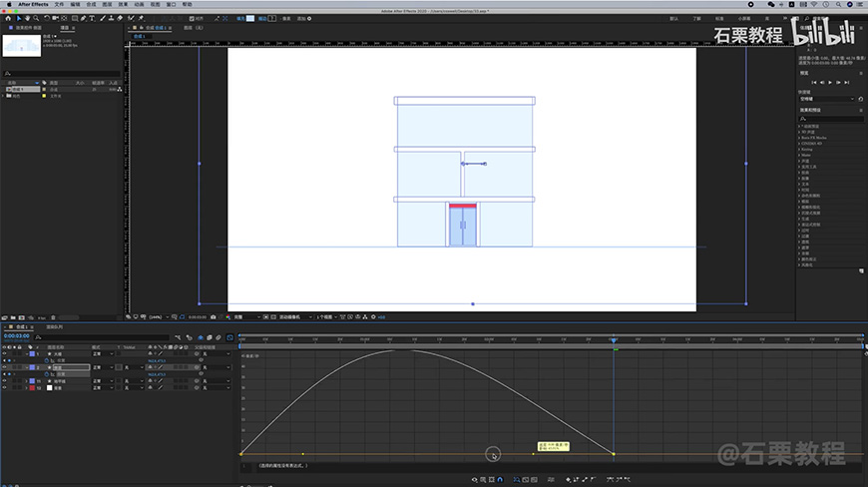
Task: Hide layer 11 地平线 eye icon
Action: click(x=4, y=381)
